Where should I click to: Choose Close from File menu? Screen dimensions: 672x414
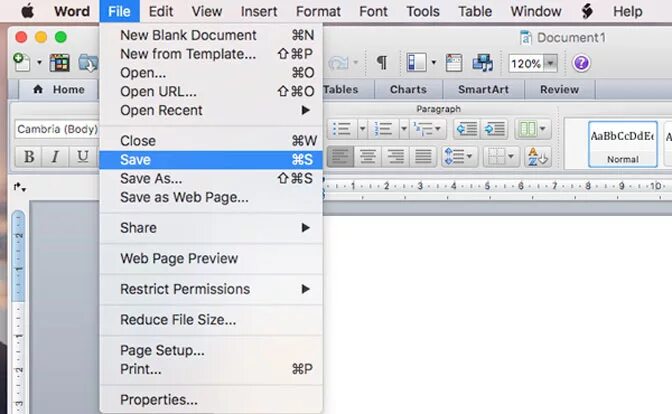click(x=211, y=141)
